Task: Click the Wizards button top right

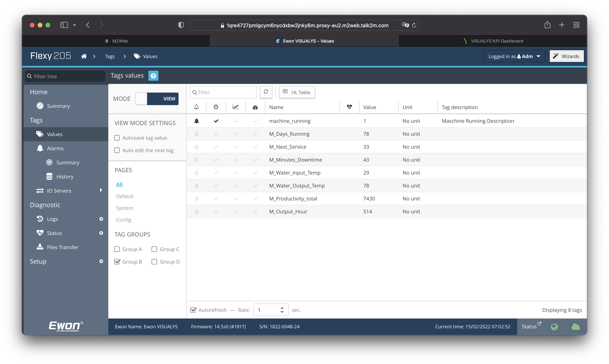Action: (566, 56)
